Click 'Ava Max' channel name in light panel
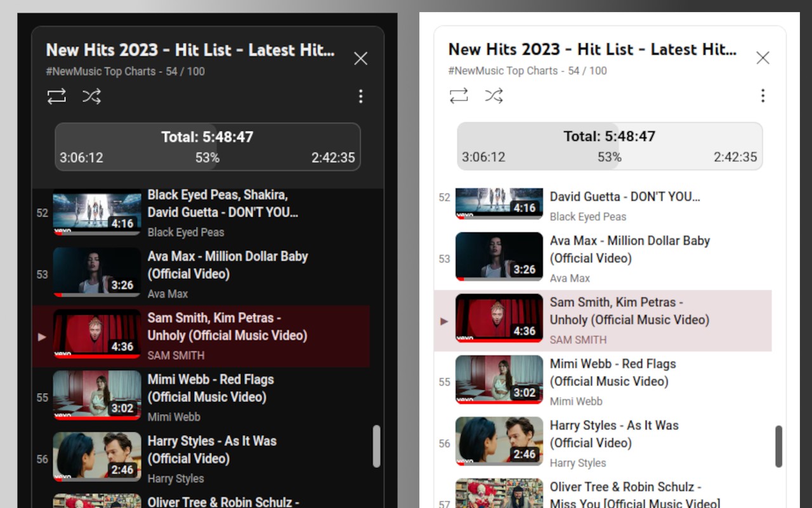Image resolution: width=812 pixels, height=508 pixels. coord(570,278)
